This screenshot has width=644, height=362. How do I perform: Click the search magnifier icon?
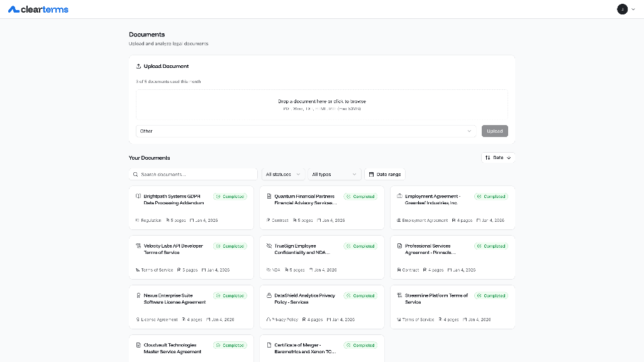tap(136, 175)
